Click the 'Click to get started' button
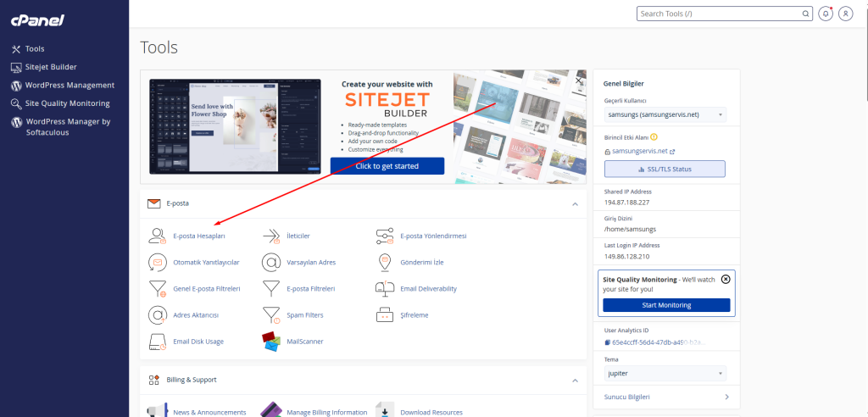Image resolution: width=868 pixels, height=417 pixels. tap(387, 166)
